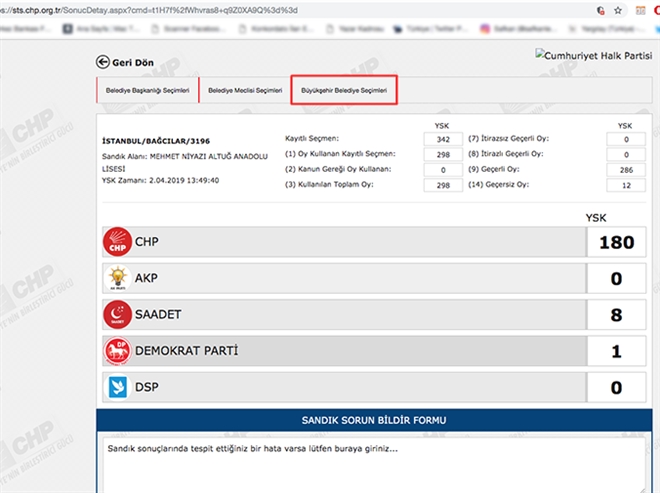Click the Geri Dön link text
This screenshot has height=493, width=660.
click(x=133, y=63)
